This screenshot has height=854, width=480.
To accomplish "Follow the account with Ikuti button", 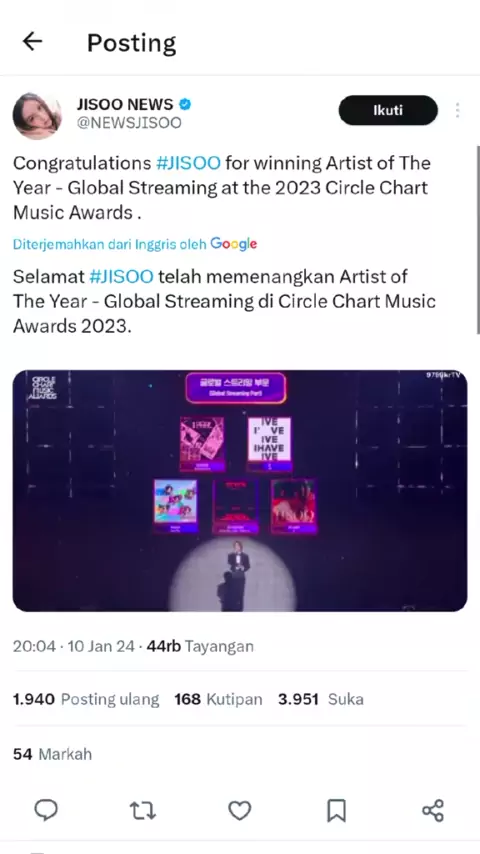I will point(388,111).
